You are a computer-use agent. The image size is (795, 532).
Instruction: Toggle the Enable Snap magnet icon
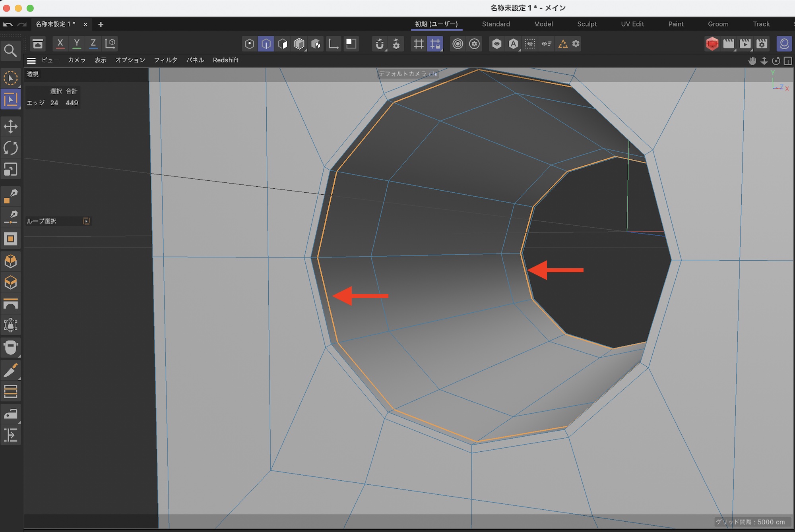tap(380, 44)
